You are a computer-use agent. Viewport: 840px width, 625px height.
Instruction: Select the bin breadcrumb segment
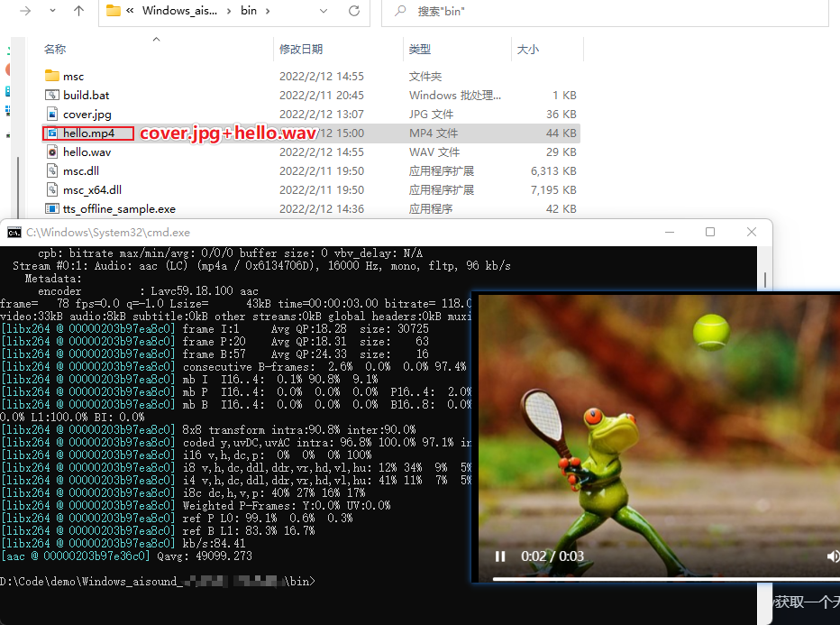[249, 11]
